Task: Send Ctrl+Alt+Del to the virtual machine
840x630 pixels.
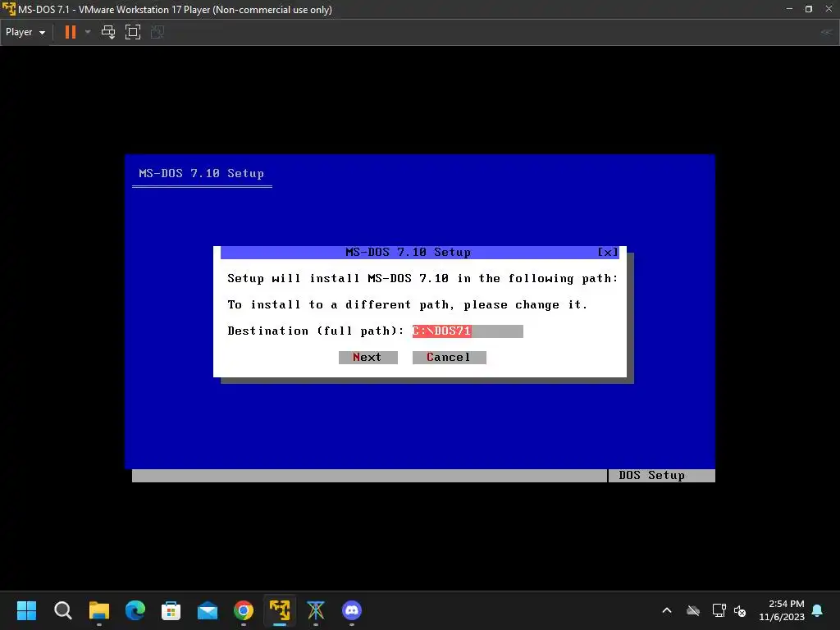Action: coord(108,32)
